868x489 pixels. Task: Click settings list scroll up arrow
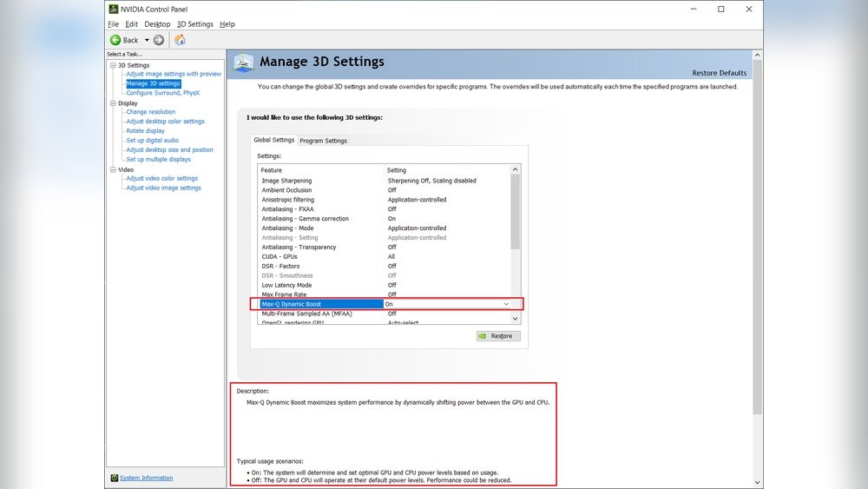pyautogui.click(x=515, y=169)
